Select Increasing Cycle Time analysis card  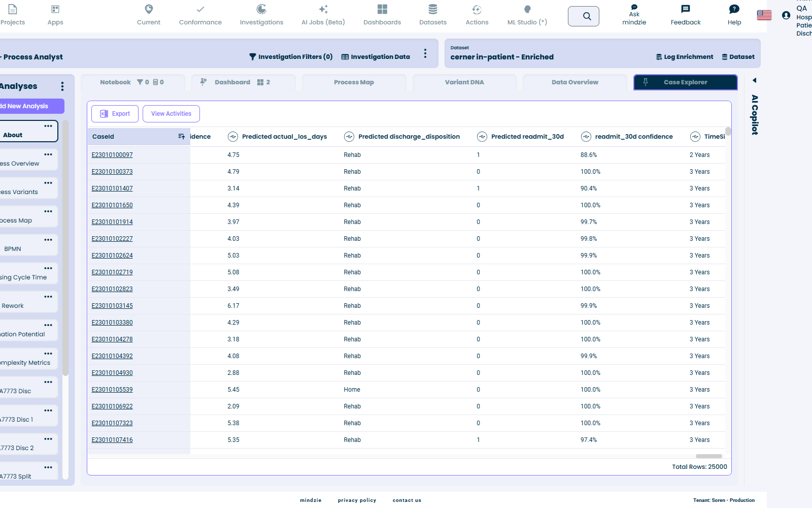coord(28,273)
